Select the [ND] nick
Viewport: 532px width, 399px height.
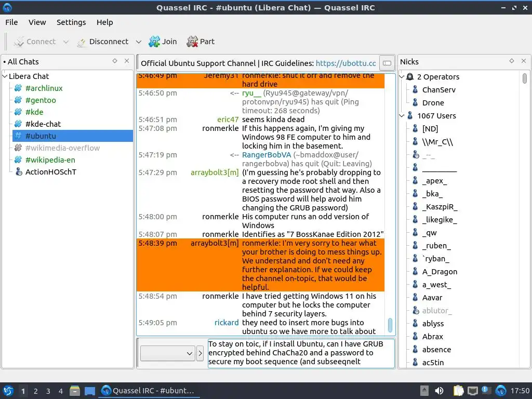click(x=430, y=129)
